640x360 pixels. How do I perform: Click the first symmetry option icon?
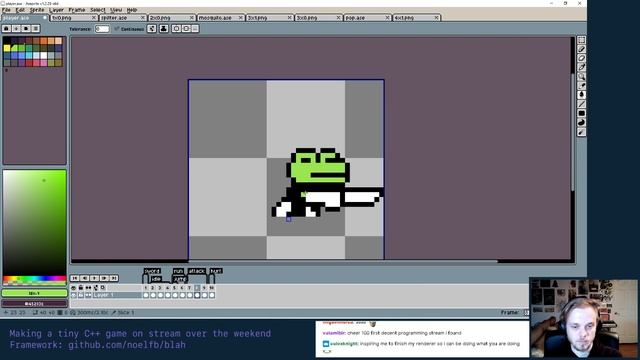pyautogui.click(x=176, y=29)
